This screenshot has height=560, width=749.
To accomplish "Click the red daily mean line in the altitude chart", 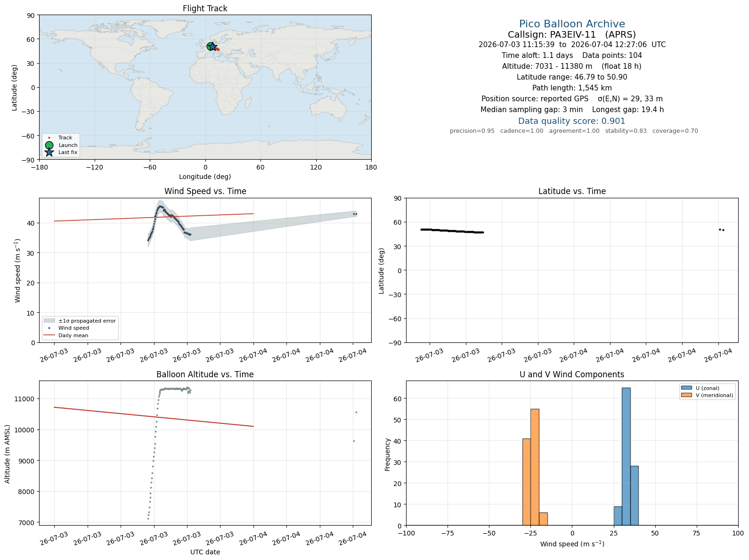I will pos(154,417).
